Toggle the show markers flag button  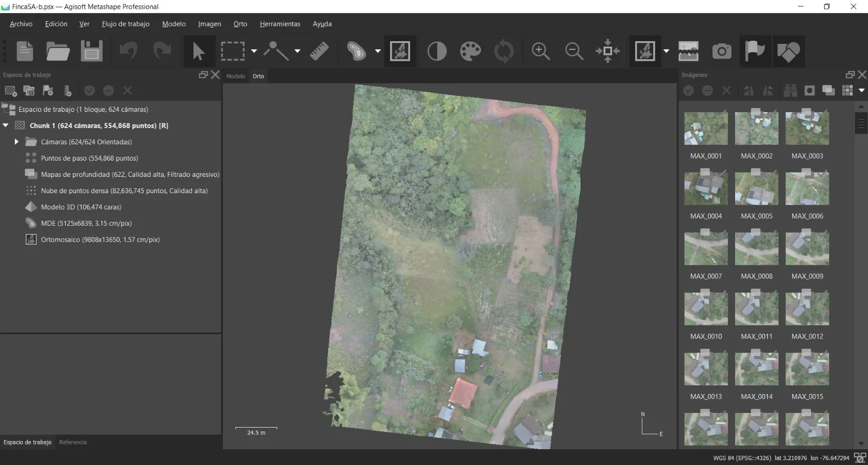tap(755, 51)
